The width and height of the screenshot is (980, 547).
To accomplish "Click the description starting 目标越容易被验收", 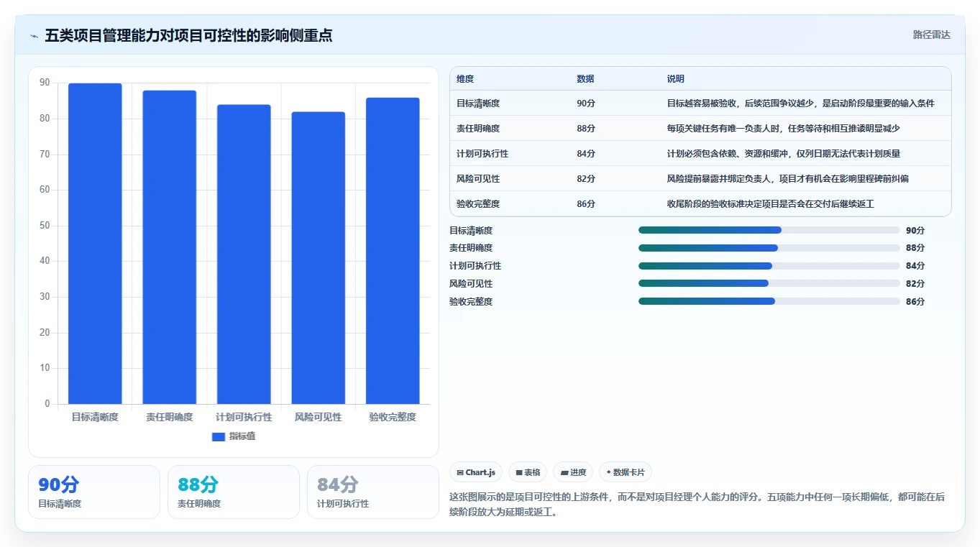I will click(x=801, y=104).
